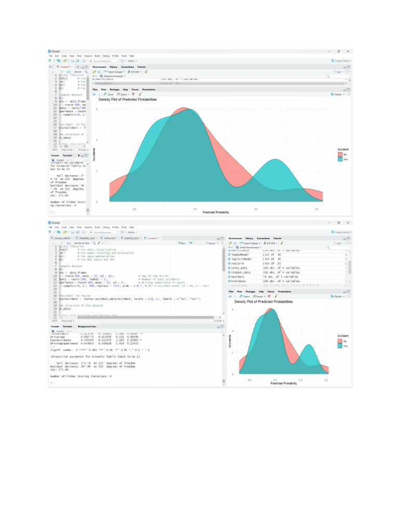Click the save workspace icon in the lower Environment pane

(235, 243)
